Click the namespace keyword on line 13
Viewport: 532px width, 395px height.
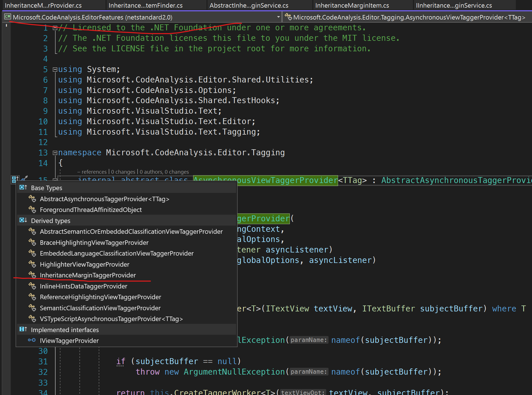(x=80, y=153)
